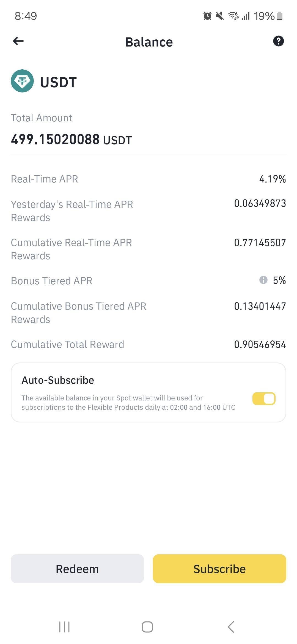Tap the total amount 499.15020088 USDT

pos(71,140)
